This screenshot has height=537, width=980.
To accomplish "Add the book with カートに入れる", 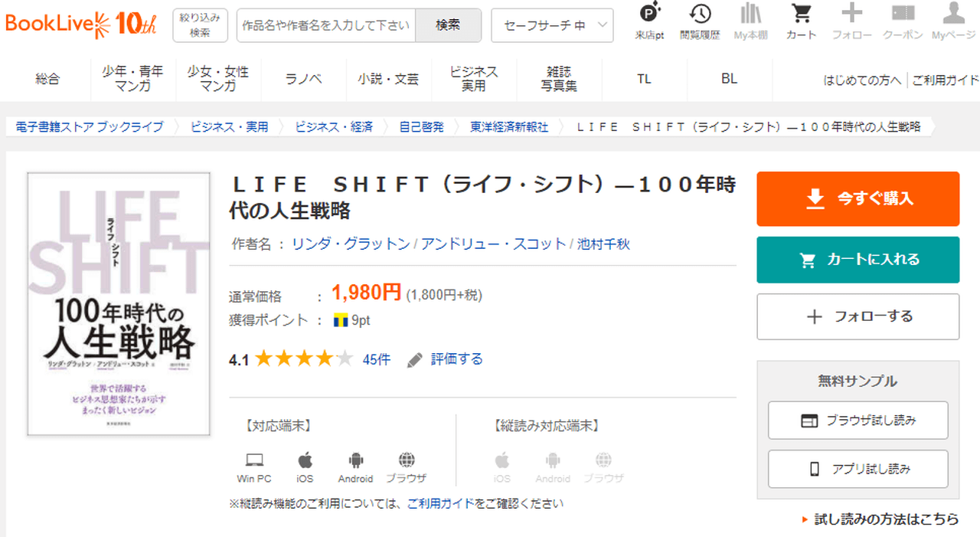I will click(x=857, y=260).
